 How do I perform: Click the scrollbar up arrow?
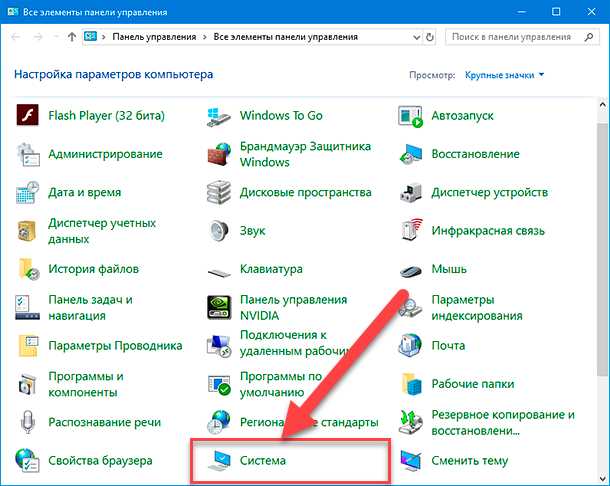[603, 104]
